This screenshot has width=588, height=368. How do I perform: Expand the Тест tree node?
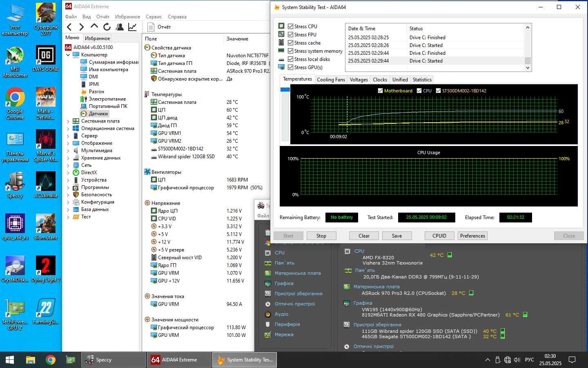68,217
